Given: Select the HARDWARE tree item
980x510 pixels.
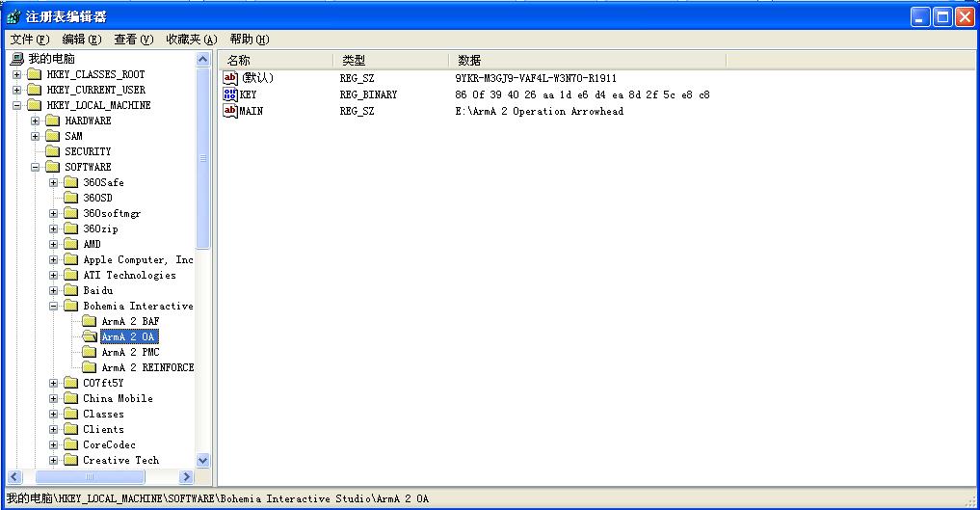Looking at the screenshot, I should 88,121.
